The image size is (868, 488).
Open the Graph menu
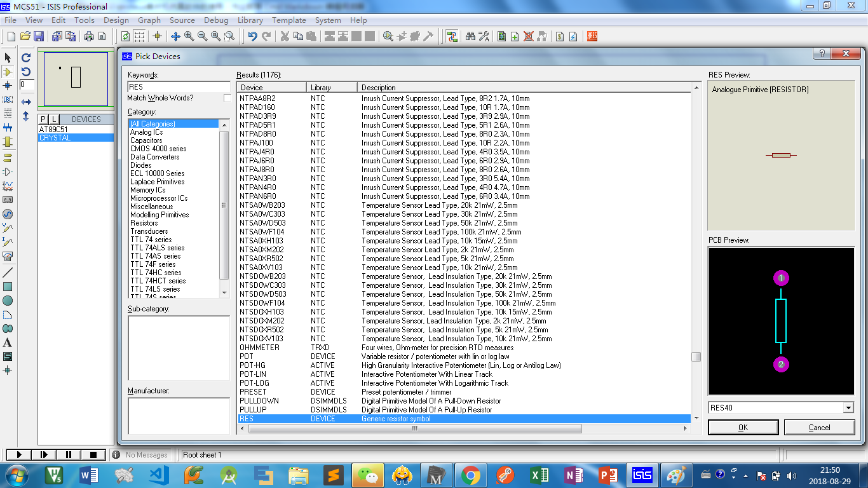click(149, 20)
